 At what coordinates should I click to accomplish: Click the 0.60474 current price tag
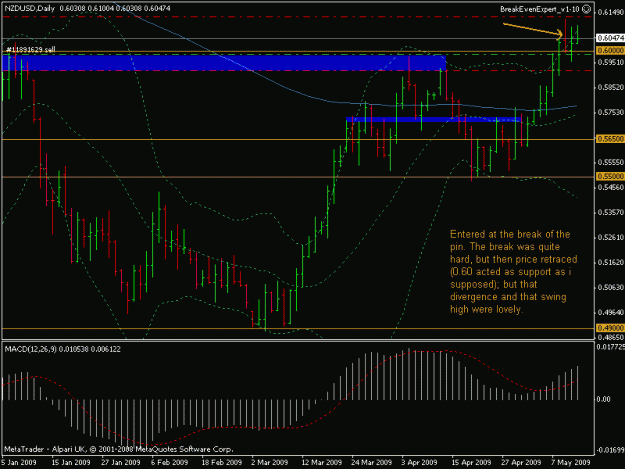[610, 38]
